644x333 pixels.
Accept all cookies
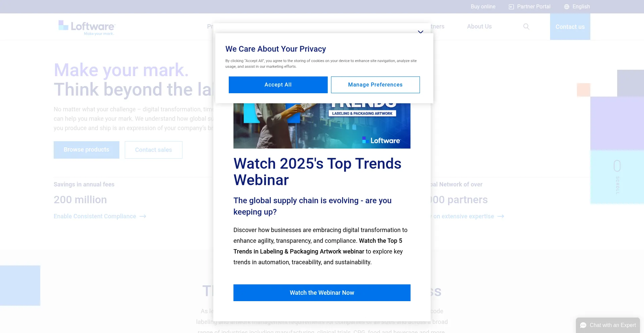[278, 85]
